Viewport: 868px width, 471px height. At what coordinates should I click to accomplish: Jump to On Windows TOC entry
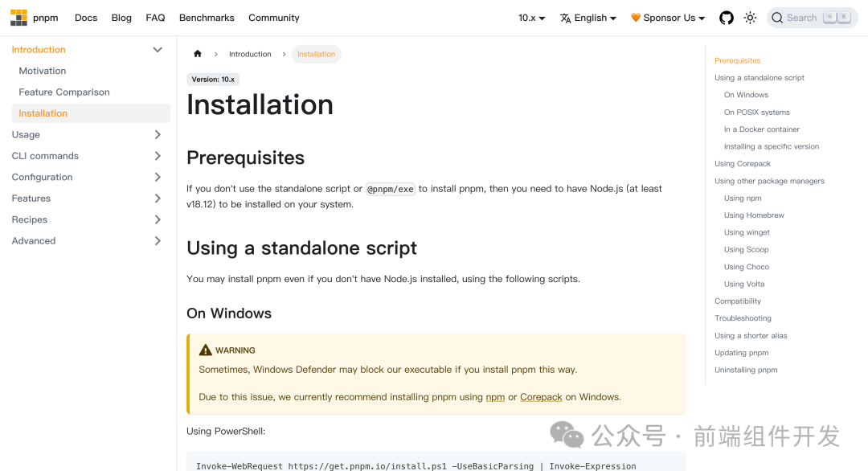(x=746, y=95)
